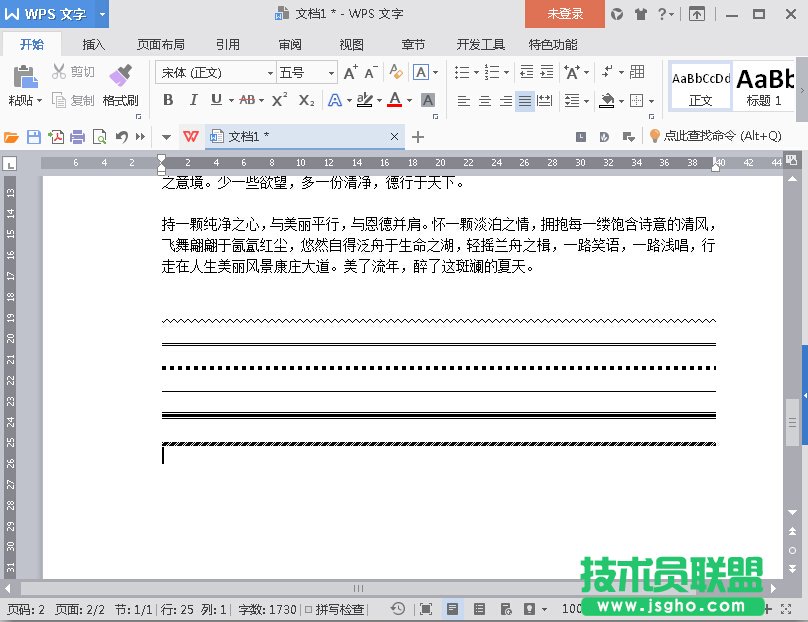Screen dimensions: 808x622
Task: Switch to the 插入 ribbon tab
Action: click(x=94, y=45)
